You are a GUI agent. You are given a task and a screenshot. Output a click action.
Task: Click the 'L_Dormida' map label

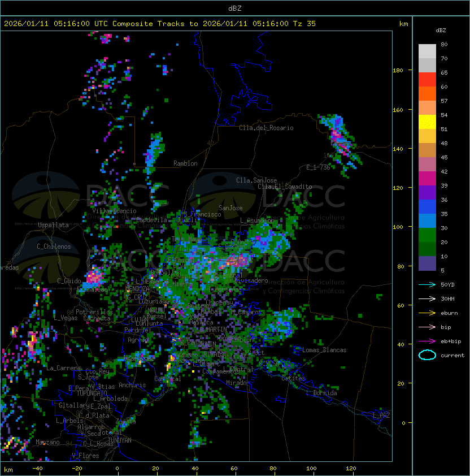(321, 393)
